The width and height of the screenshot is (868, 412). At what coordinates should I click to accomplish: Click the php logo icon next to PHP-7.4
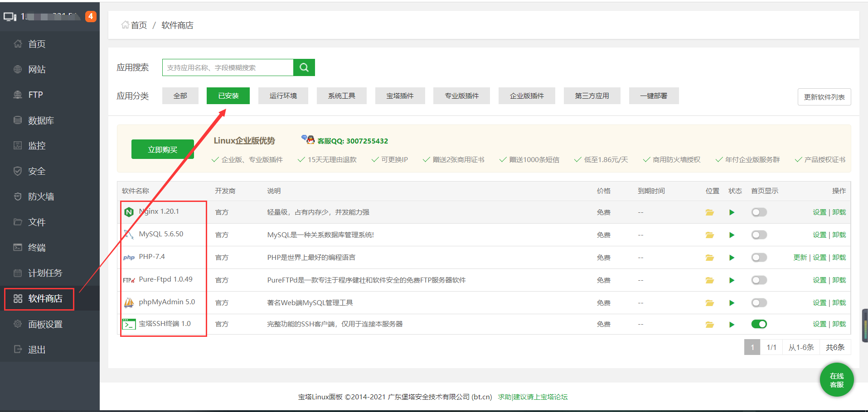(x=129, y=257)
